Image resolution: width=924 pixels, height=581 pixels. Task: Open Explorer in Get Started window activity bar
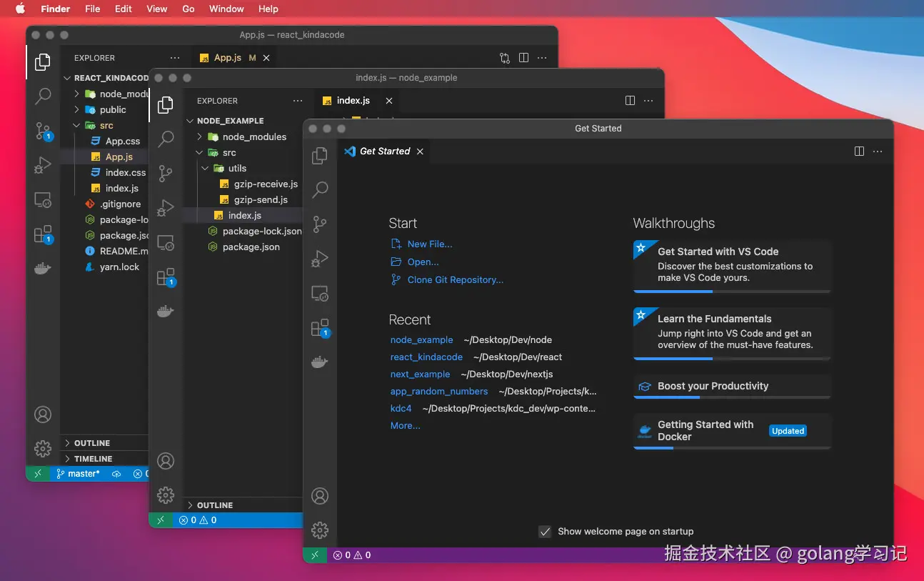pos(320,156)
